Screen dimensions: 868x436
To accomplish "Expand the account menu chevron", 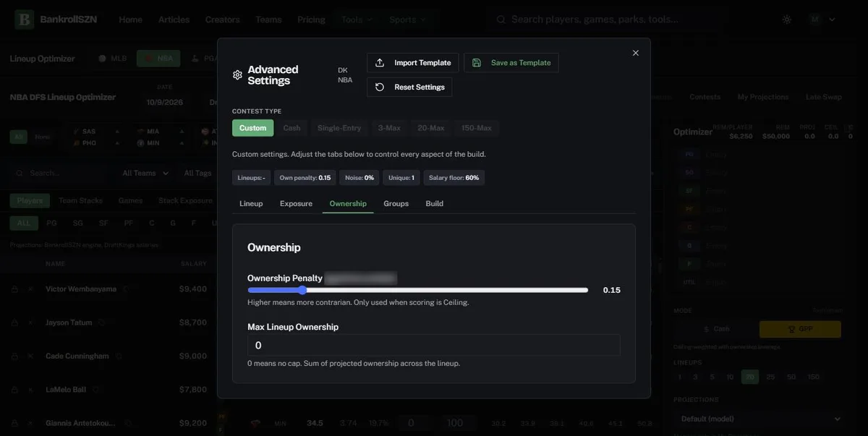I will [x=832, y=20].
